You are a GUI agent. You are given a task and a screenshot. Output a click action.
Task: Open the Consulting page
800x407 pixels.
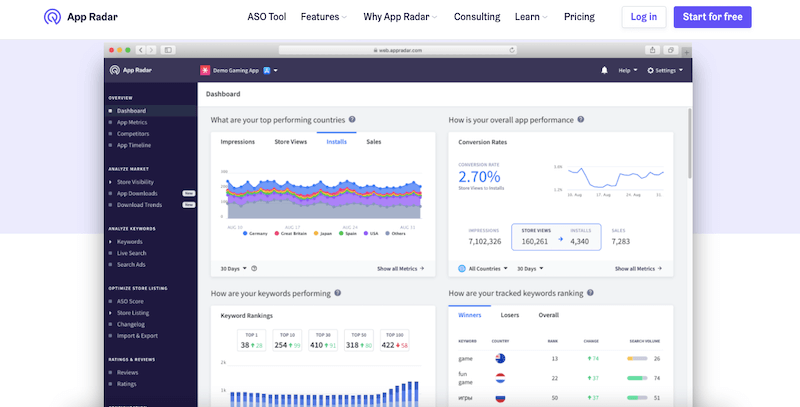pos(477,17)
